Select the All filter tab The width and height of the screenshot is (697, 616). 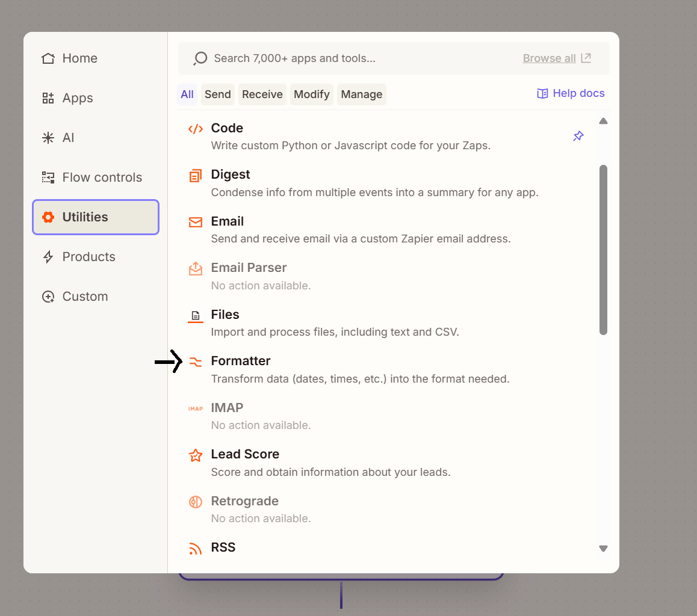[187, 94]
